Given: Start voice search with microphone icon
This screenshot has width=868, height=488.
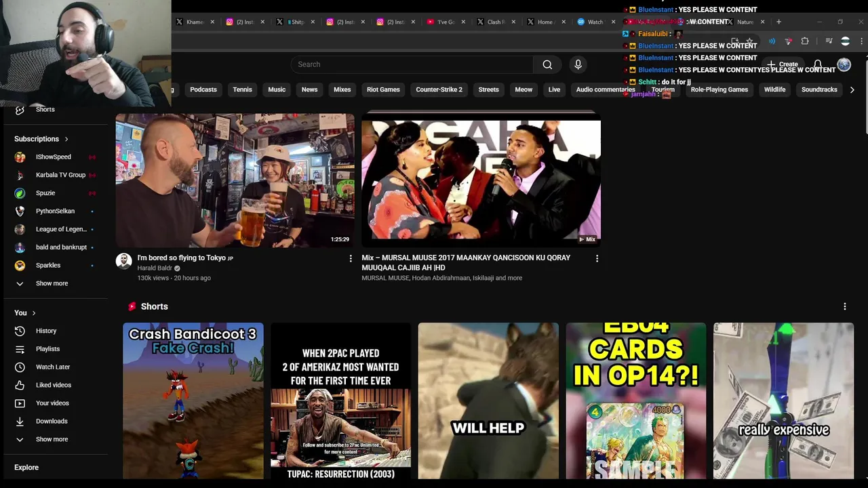Looking at the screenshot, I should click(x=578, y=64).
